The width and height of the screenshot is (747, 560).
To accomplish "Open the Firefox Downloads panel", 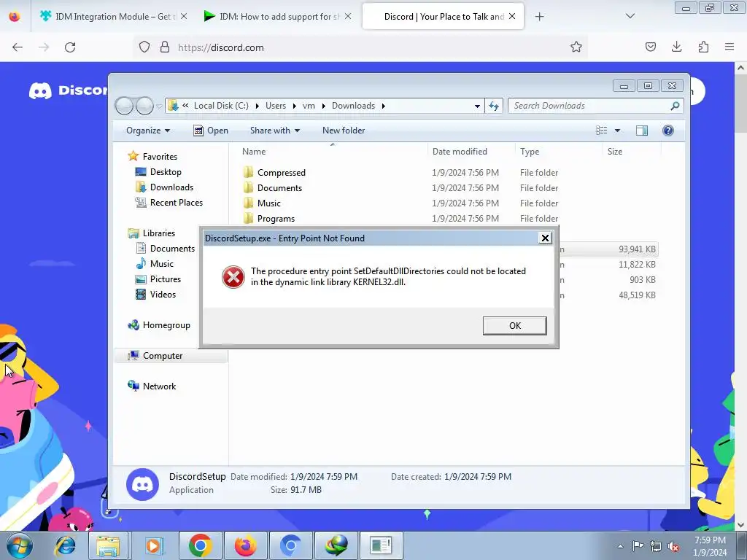I will click(x=676, y=47).
